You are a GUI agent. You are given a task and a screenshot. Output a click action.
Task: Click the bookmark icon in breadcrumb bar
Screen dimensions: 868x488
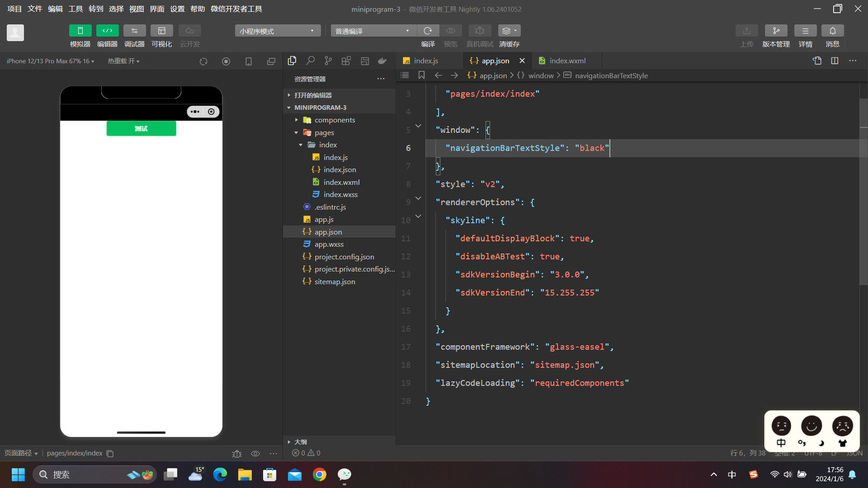click(421, 75)
